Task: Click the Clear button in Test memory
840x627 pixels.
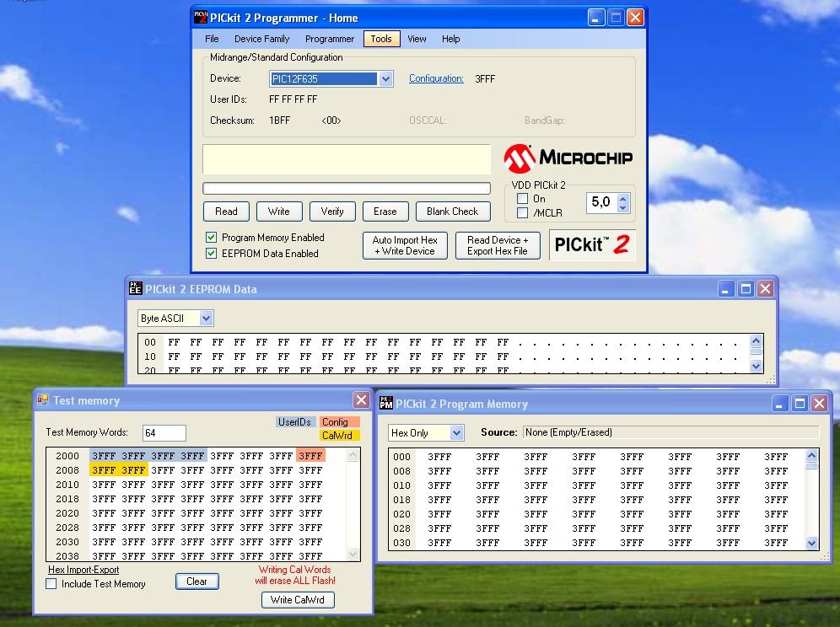Action: 197,581
